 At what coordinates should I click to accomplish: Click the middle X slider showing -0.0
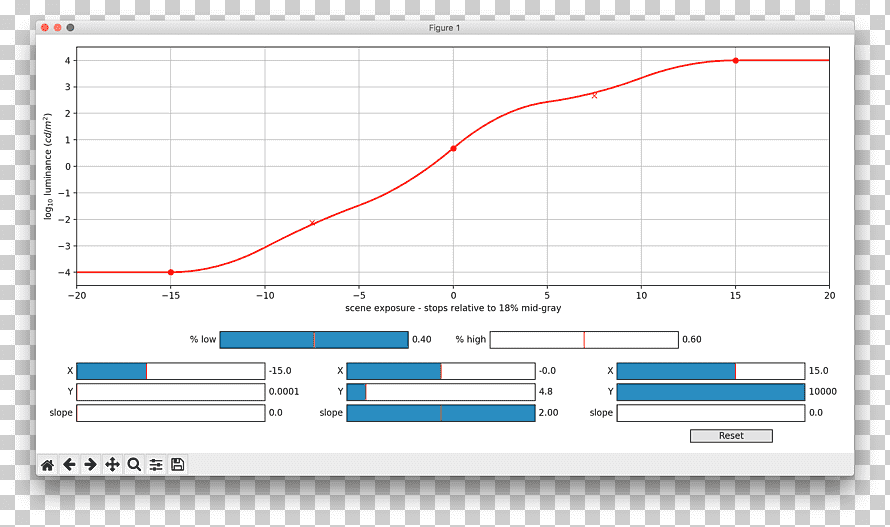441,371
